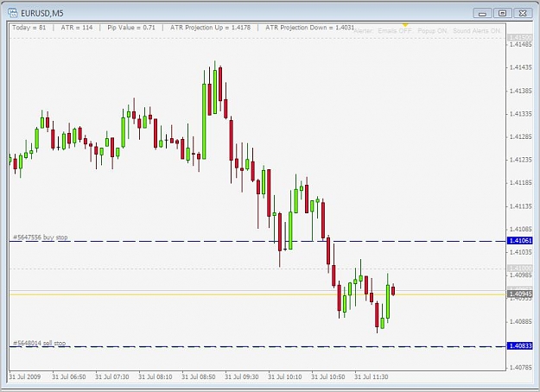Click the '31 Jul 10:50' time axis label

click(327, 376)
